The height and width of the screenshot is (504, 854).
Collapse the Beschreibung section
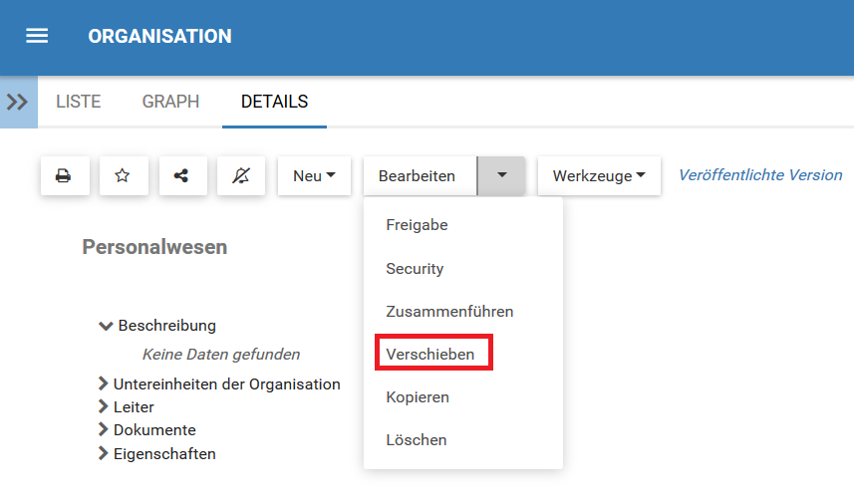[107, 326]
